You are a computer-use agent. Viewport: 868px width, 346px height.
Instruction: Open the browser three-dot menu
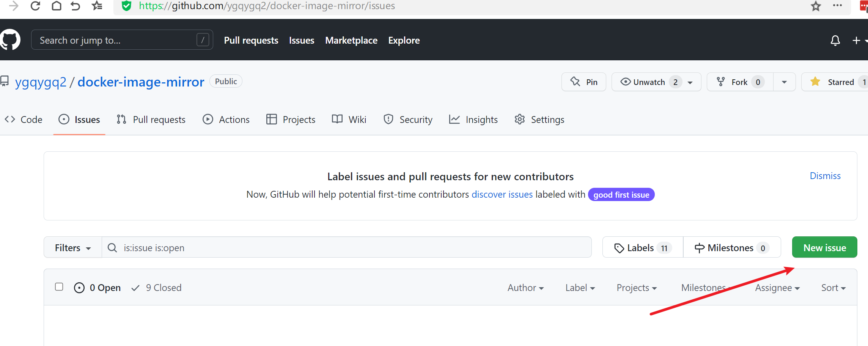837,5
